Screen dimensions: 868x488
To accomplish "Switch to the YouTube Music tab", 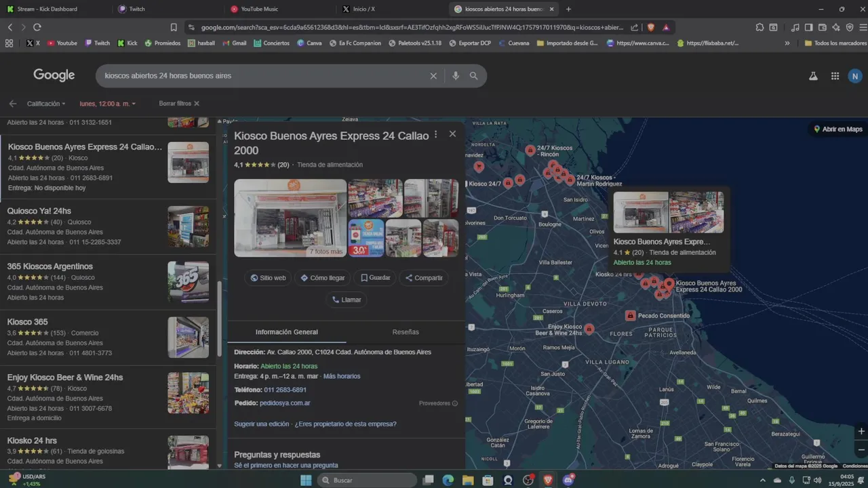I will tap(280, 9).
